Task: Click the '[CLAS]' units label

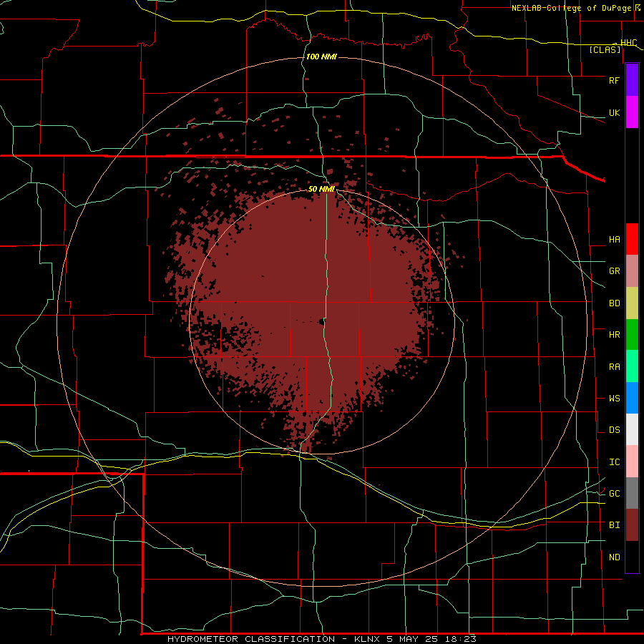Action: coord(605,49)
